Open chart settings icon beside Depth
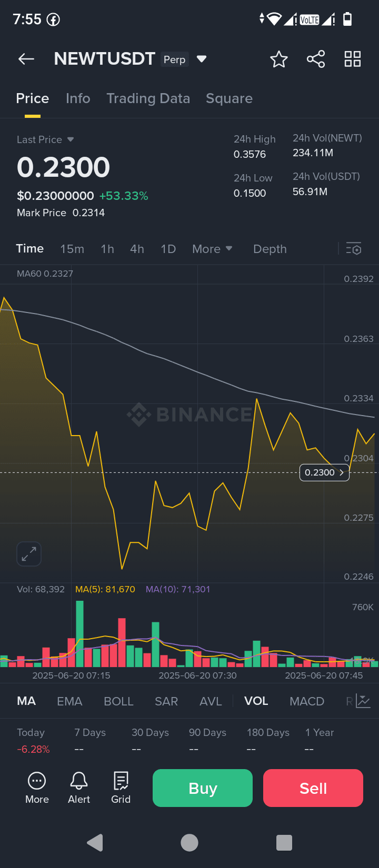Viewport: 379px width, 868px height. (x=354, y=249)
